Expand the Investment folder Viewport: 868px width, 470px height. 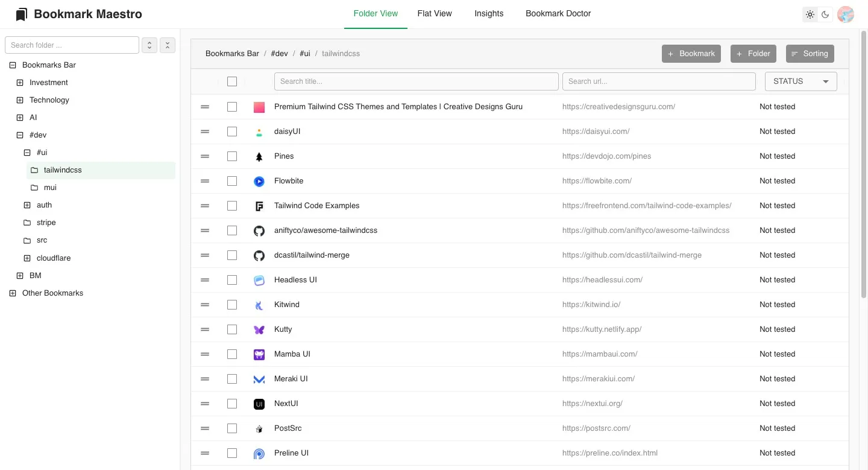(x=20, y=83)
